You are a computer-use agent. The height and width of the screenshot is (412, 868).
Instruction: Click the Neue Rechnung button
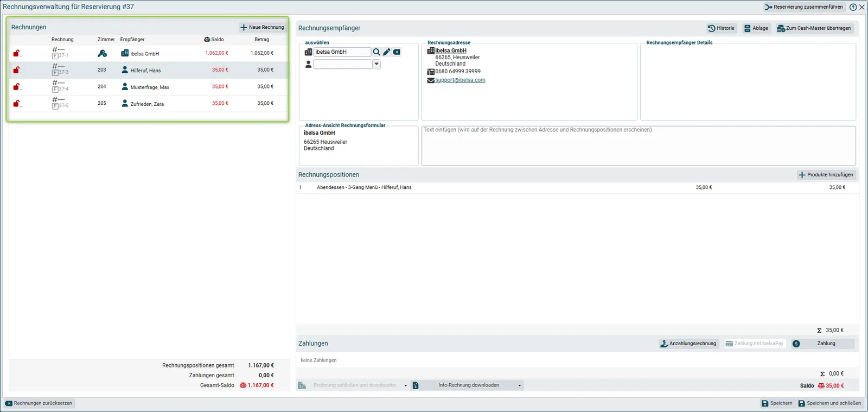click(263, 27)
